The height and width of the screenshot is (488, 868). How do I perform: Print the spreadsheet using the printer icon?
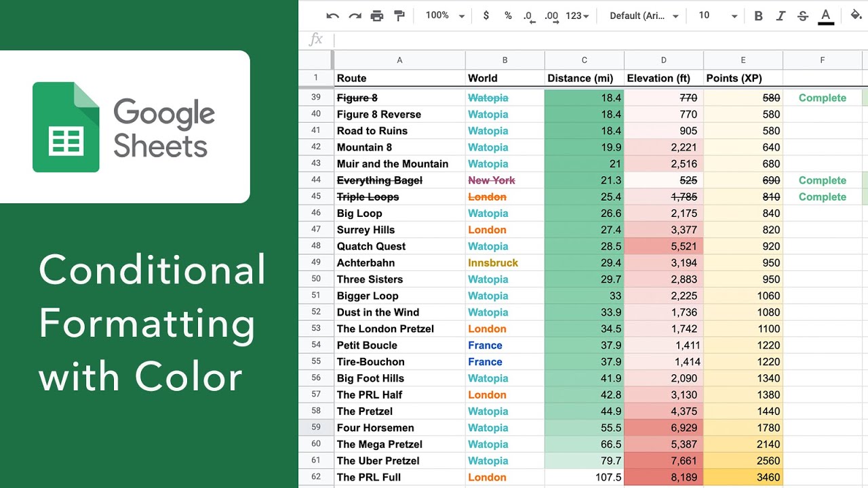(377, 16)
